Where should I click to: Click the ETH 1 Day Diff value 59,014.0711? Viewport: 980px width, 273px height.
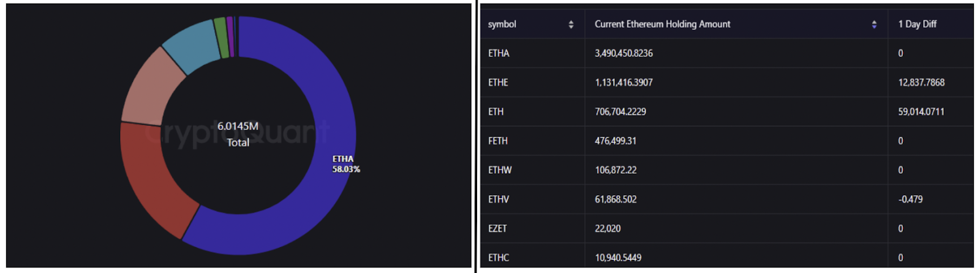click(x=921, y=112)
